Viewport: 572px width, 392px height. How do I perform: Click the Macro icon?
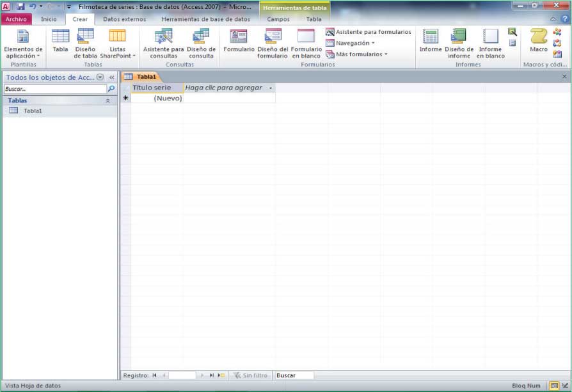(539, 41)
